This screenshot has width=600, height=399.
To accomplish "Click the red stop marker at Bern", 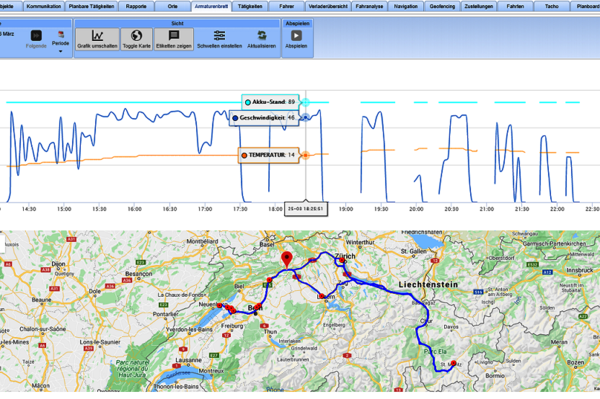I will pyautogui.click(x=258, y=306).
